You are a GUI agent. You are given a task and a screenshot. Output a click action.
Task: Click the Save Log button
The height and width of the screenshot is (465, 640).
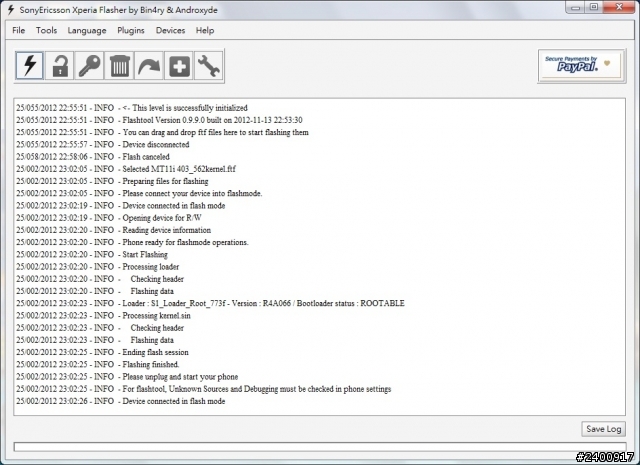603,429
